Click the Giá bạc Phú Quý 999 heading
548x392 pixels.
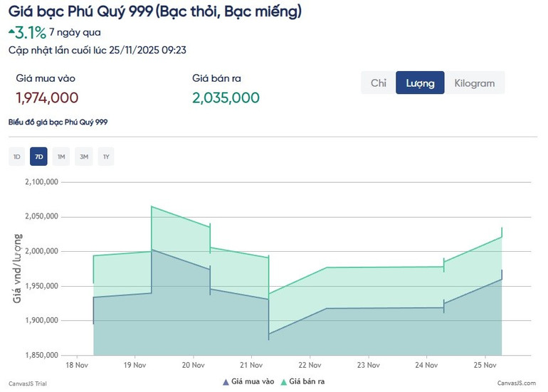click(154, 11)
